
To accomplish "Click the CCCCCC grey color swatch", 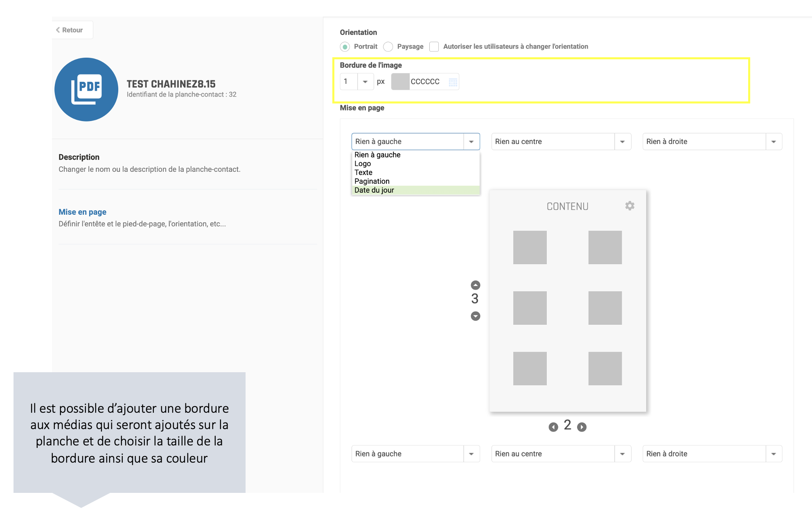I will [x=400, y=82].
